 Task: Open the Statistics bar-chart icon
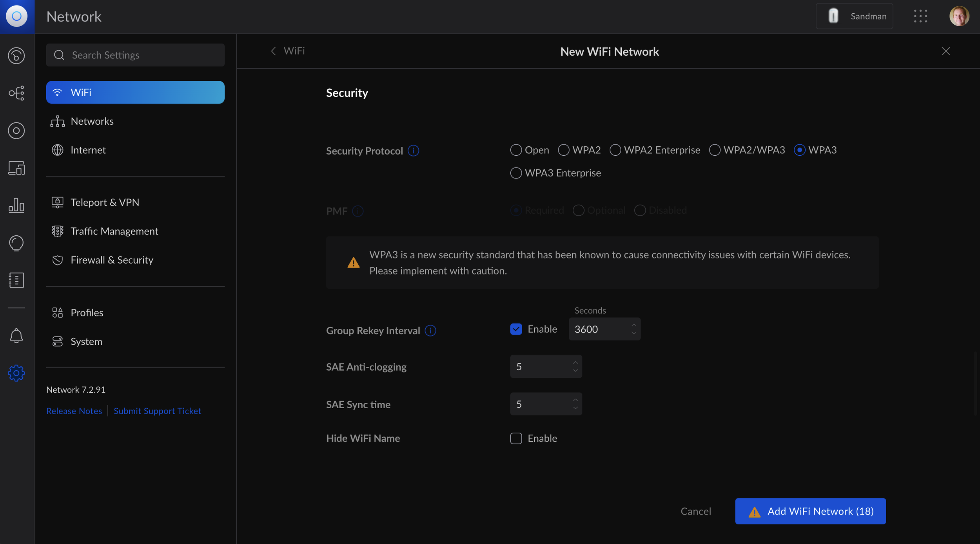pos(16,206)
